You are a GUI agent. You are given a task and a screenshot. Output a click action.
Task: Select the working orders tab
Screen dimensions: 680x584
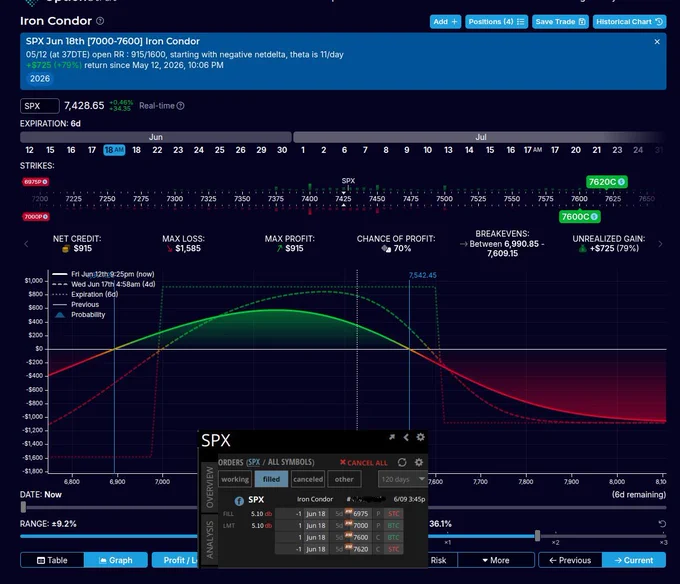(235, 479)
